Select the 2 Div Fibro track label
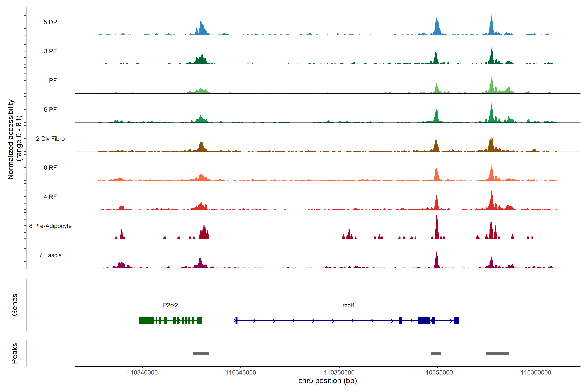 point(50,139)
